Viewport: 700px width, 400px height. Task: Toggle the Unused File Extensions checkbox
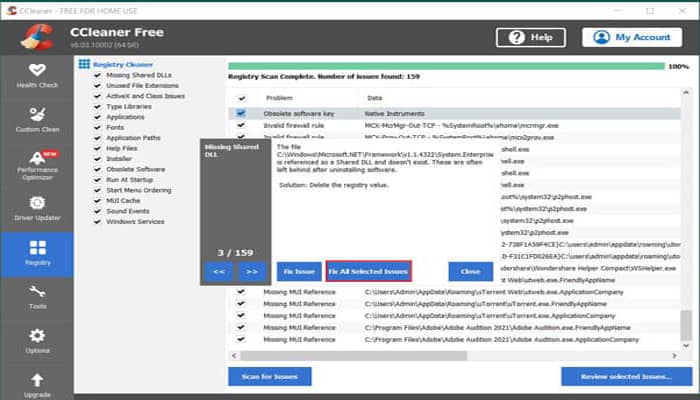tap(97, 85)
